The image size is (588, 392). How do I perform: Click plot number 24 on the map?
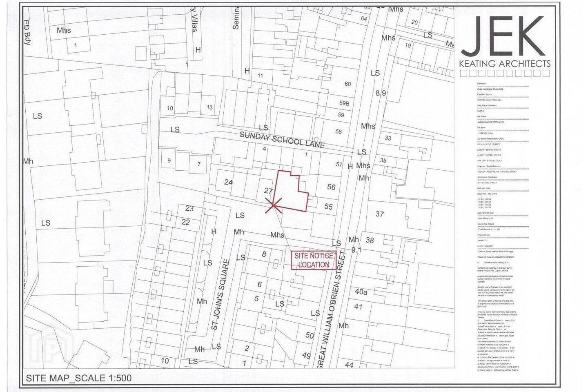point(228,182)
